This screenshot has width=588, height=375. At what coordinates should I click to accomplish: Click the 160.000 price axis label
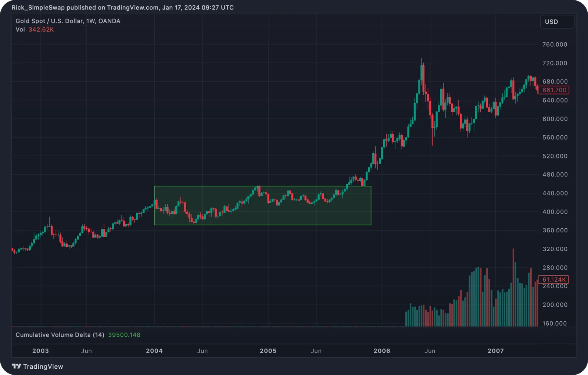tap(555, 324)
